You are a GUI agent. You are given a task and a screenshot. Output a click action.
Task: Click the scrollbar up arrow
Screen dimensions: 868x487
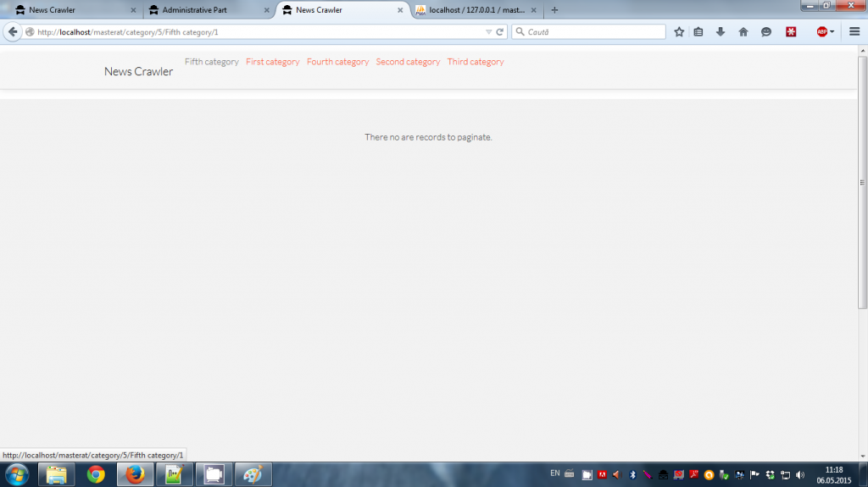[x=862, y=50]
